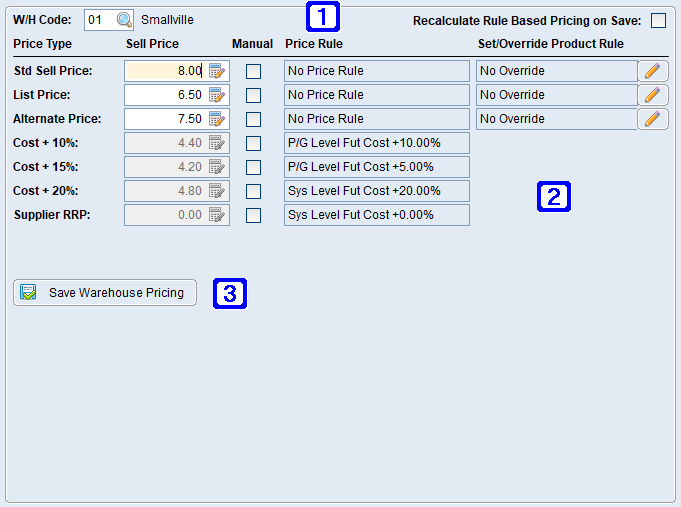Screen dimensions: 681x507
Task: Click the W/H Code lookup magnifier icon
Action: tap(124, 20)
